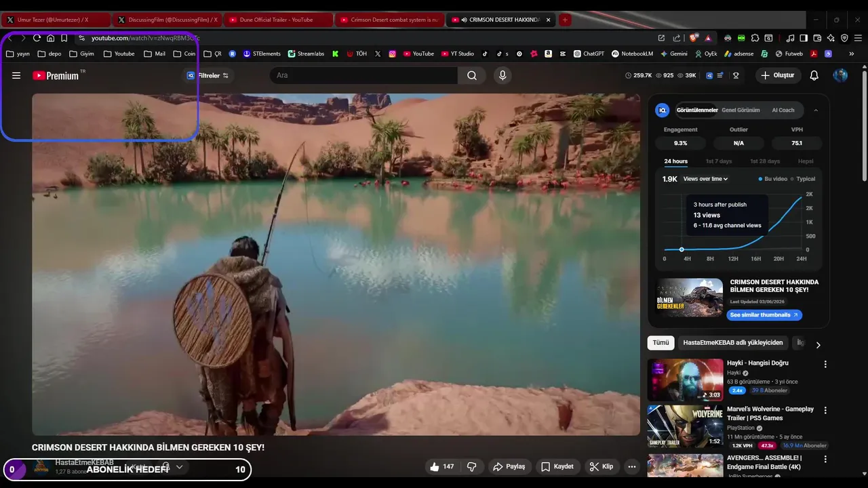Reload the page with refresh icon

37,38
